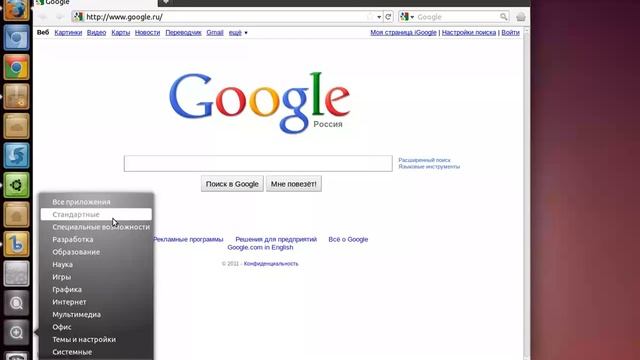This screenshot has height=360, width=640.
Task: Open "Решения для предприятий" link
Action: click(276, 240)
